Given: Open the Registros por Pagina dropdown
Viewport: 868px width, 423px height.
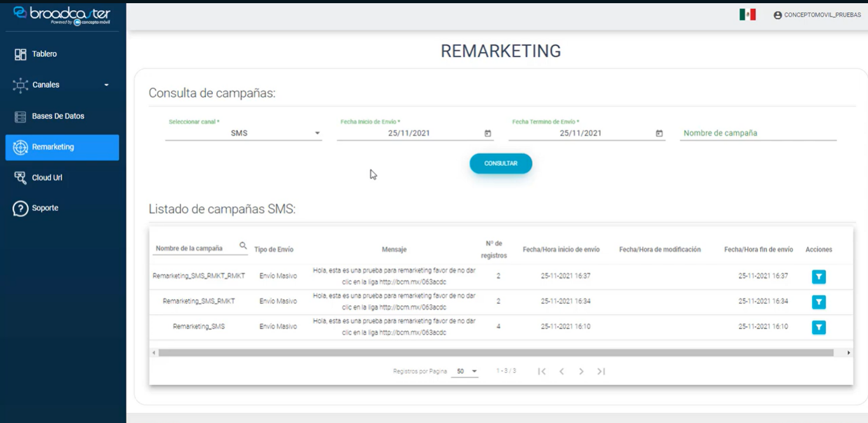Looking at the screenshot, I should coord(464,371).
